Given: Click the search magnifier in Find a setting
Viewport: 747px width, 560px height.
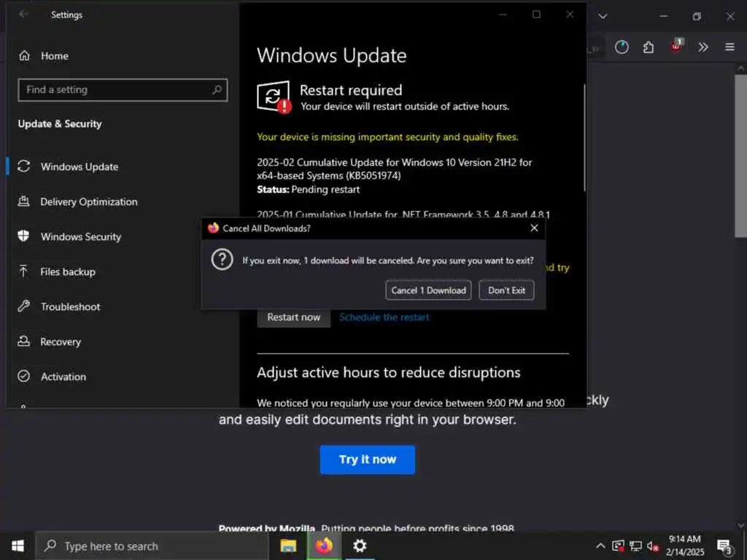Looking at the screenshot, I should point(217,90).
